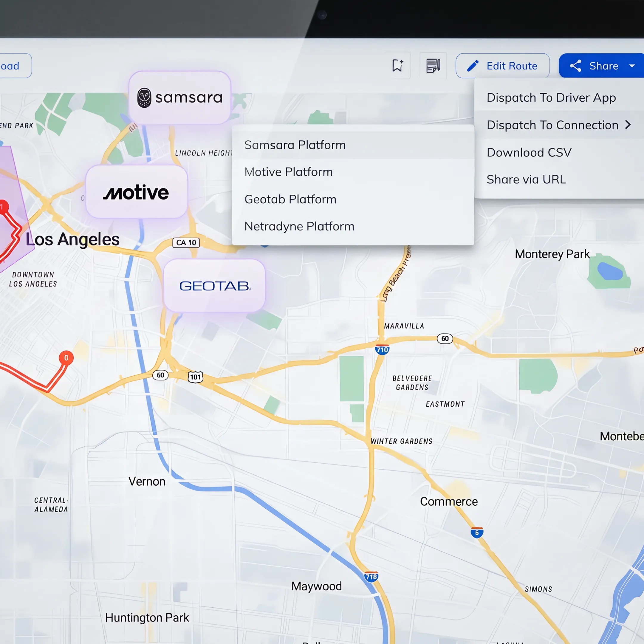Click the Commerce city label
Image resolution: width=644 pixels, height=644 pixels.
pos(449,501)
